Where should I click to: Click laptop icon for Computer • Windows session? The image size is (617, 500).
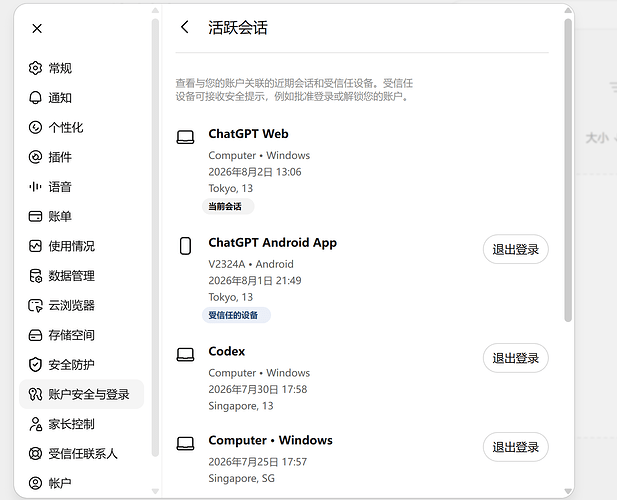coord(185,443)
